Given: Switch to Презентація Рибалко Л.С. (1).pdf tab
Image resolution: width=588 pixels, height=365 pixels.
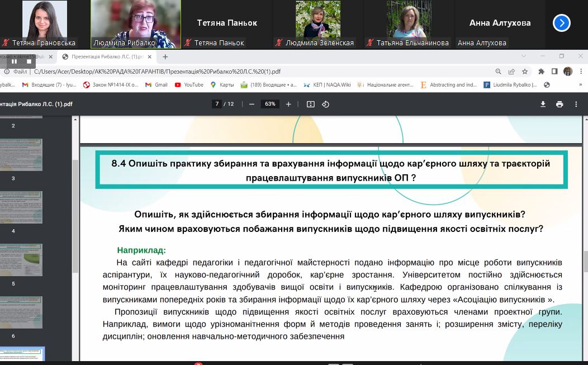Looking at the screenshot, I should click(x=107, y=56).
